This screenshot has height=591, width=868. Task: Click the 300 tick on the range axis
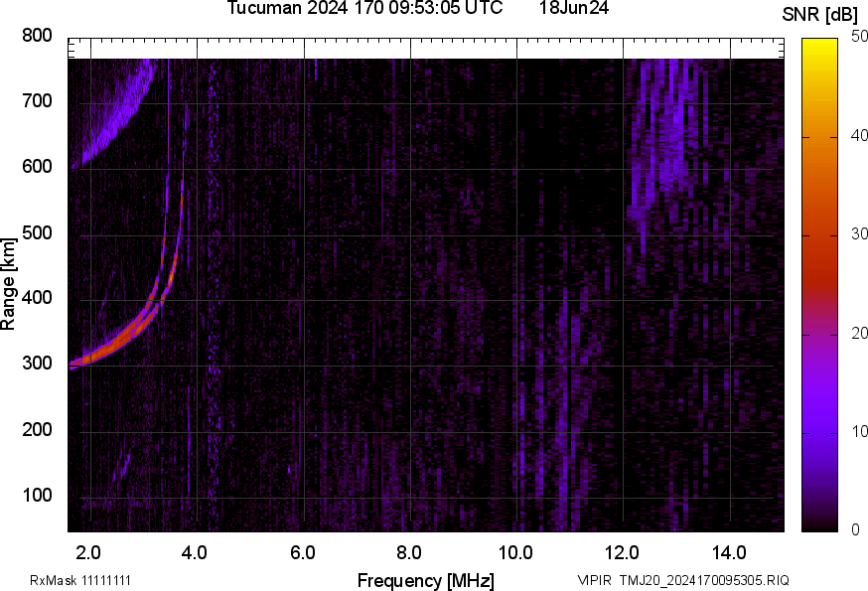37,365
